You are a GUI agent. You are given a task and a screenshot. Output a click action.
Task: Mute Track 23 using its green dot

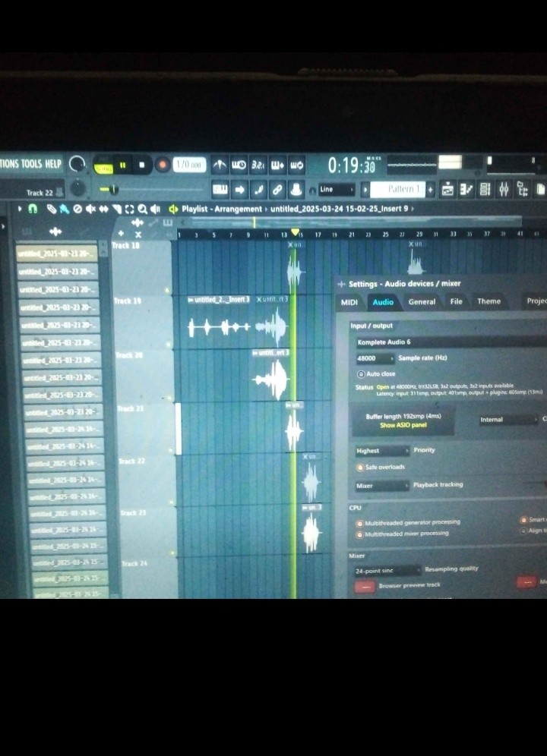pos(174,553)
